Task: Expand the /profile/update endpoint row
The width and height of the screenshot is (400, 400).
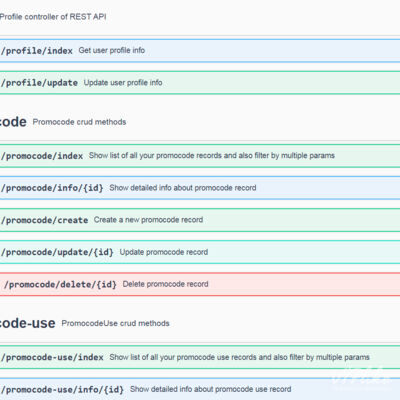Action: [200, 83]
